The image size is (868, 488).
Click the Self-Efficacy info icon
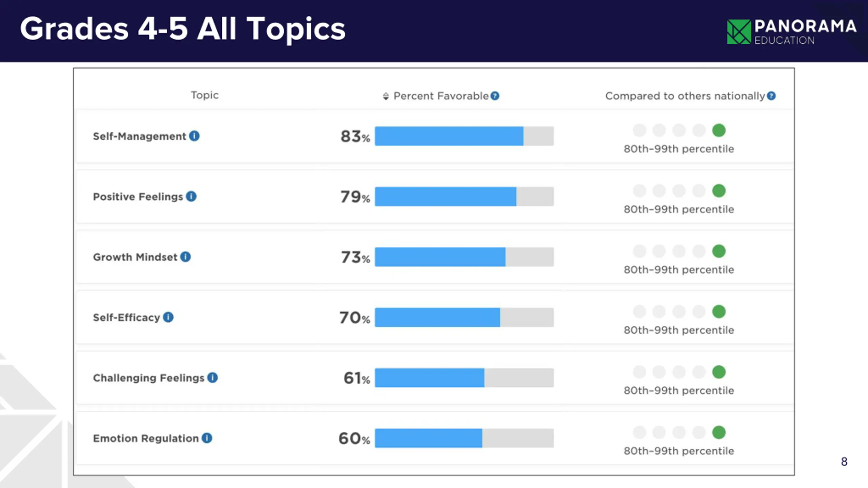pyautogui.click(x=168, y=317)
